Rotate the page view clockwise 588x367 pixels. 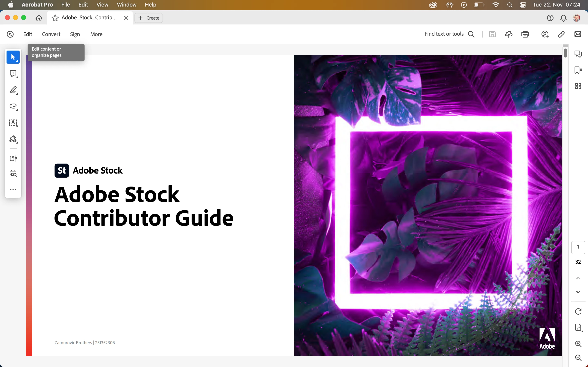(578, 311)
